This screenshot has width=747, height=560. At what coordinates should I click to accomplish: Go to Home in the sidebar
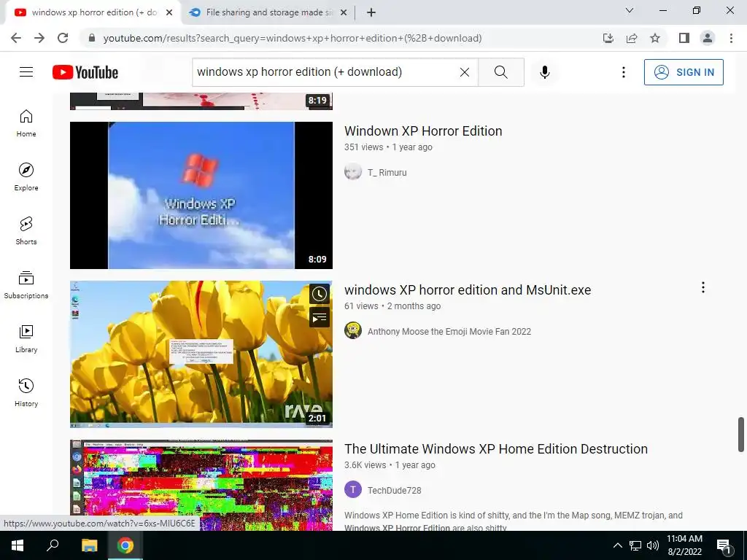(26, 122)
